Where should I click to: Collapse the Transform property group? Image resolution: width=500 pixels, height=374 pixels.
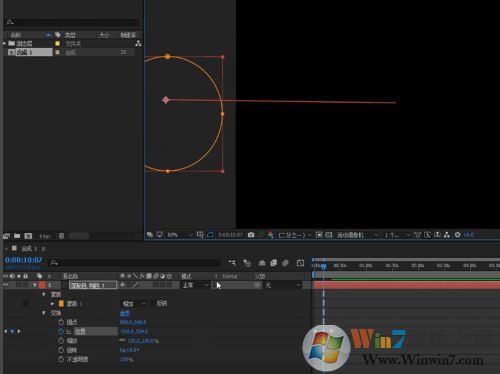[44, 313]
